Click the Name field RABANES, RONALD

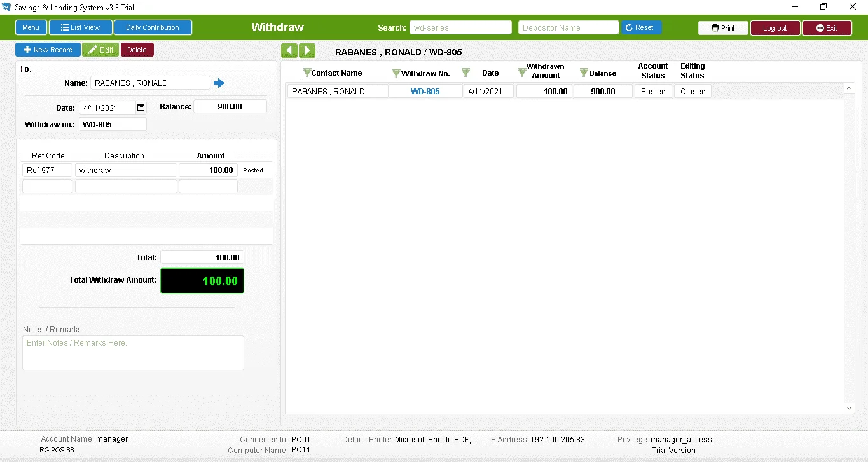(x=150, y=83)
